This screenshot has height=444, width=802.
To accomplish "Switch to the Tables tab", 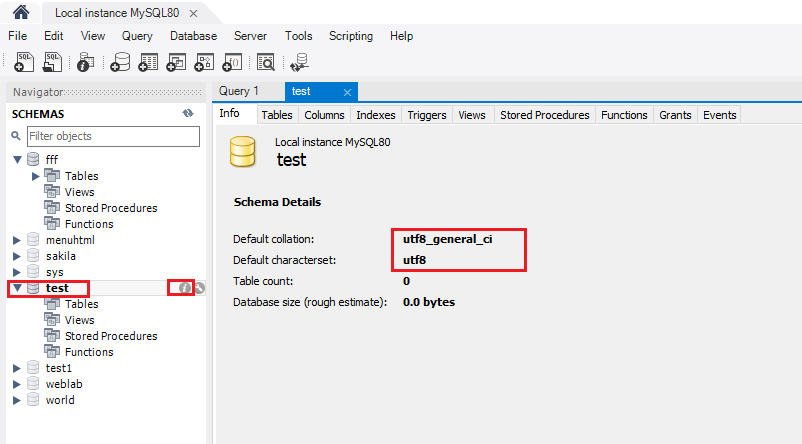I will click(x=277, y=115).
